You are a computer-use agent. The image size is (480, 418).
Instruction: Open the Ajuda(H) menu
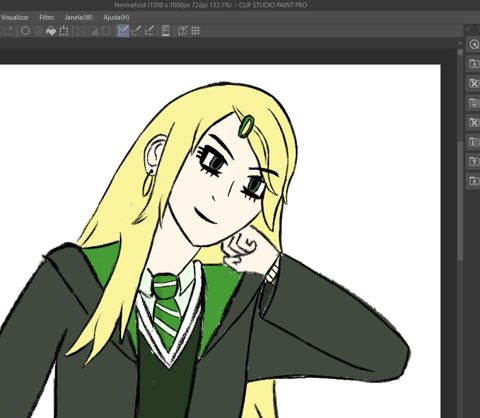click(116, 17)
